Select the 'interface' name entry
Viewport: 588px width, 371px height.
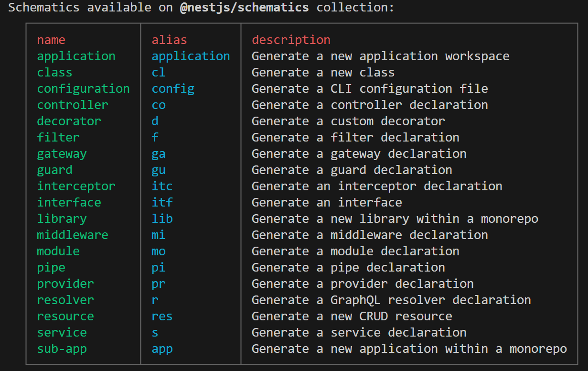(x=69, y=203)
